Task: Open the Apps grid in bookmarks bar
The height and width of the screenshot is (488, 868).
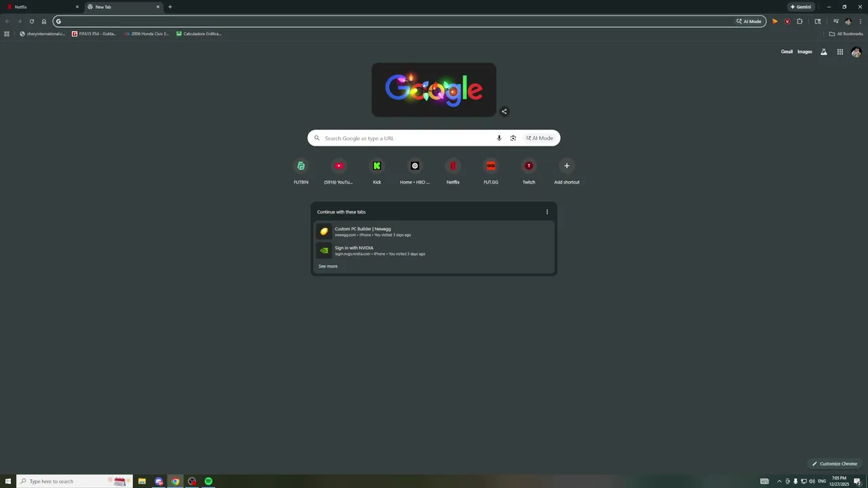Action: pos(7,33)
